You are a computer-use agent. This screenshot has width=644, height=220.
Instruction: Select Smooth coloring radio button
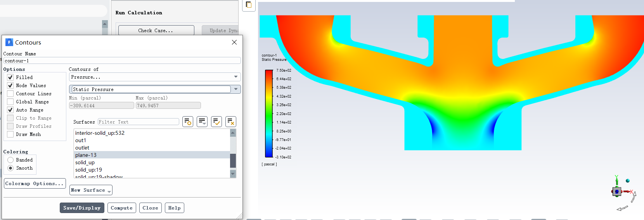10,168
